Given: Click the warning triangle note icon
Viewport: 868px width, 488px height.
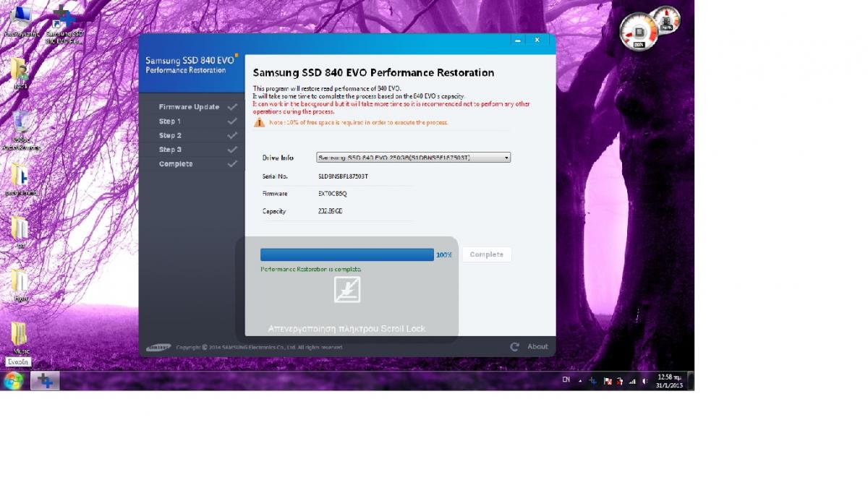Looking at the screenshot, I should click(259, 122).
